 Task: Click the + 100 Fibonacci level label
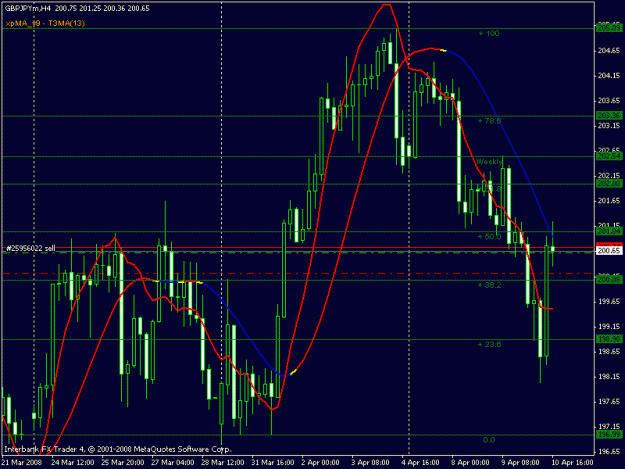[489, 33]
